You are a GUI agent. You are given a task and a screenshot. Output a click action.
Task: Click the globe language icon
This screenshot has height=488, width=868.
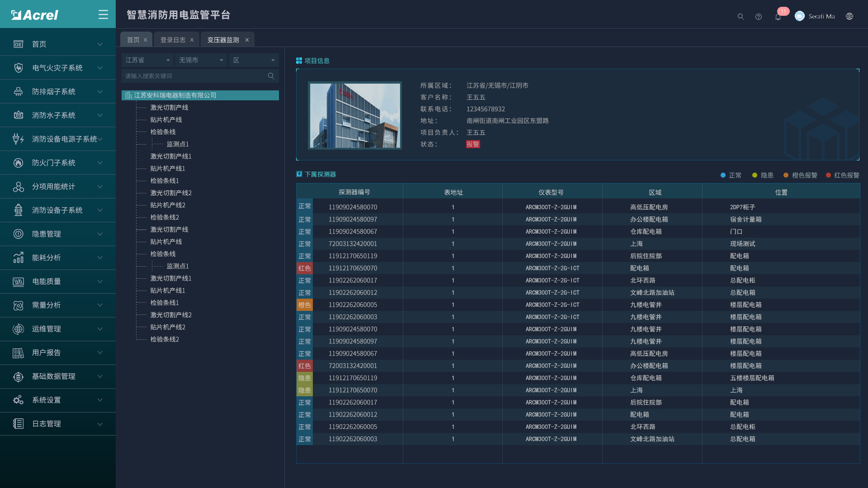click(849, 16)
